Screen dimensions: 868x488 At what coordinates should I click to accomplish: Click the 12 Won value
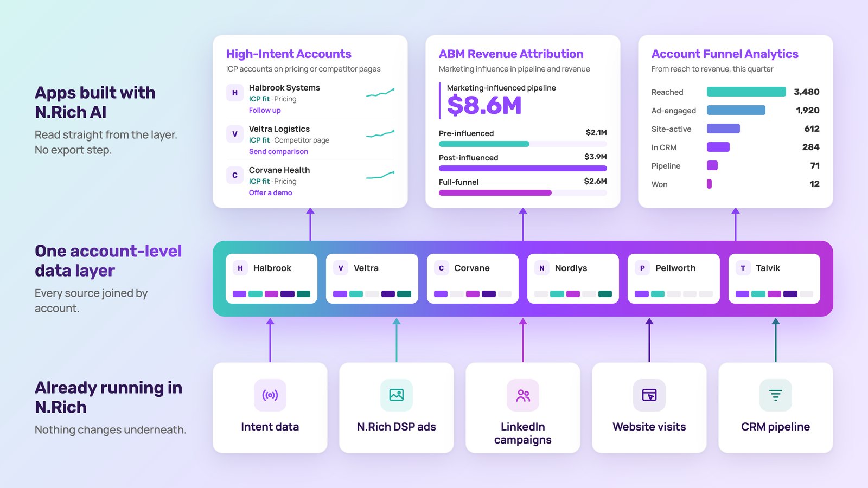point(815,184)
